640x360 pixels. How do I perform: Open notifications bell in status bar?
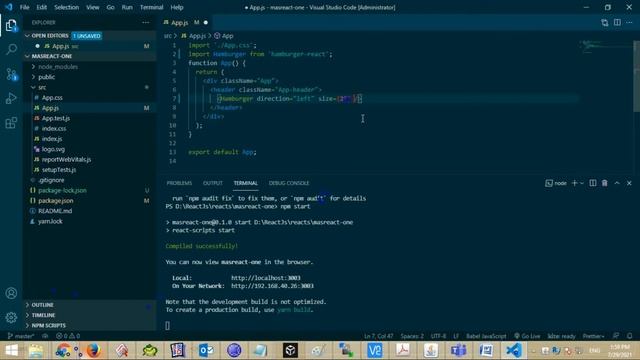[629, 336]
